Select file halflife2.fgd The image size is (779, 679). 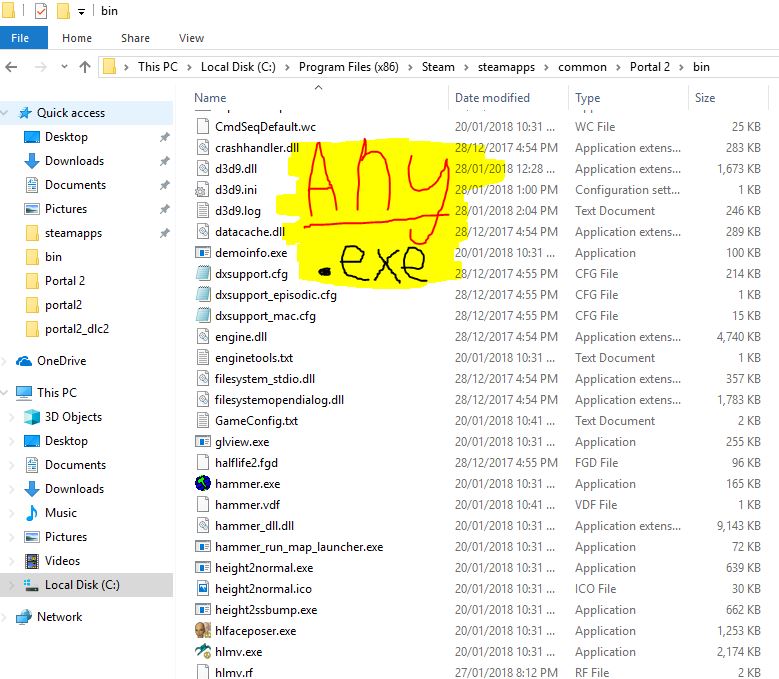tap(246, 463)
